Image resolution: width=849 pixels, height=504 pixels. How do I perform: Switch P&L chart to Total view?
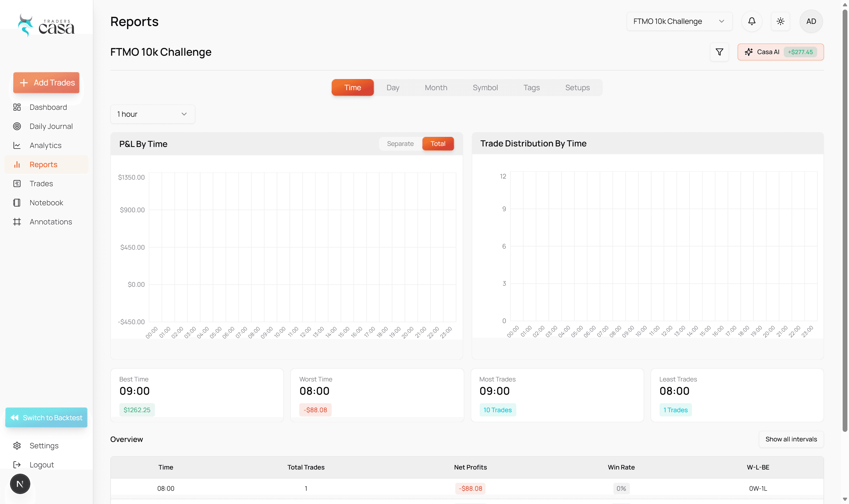click(438, 144)
